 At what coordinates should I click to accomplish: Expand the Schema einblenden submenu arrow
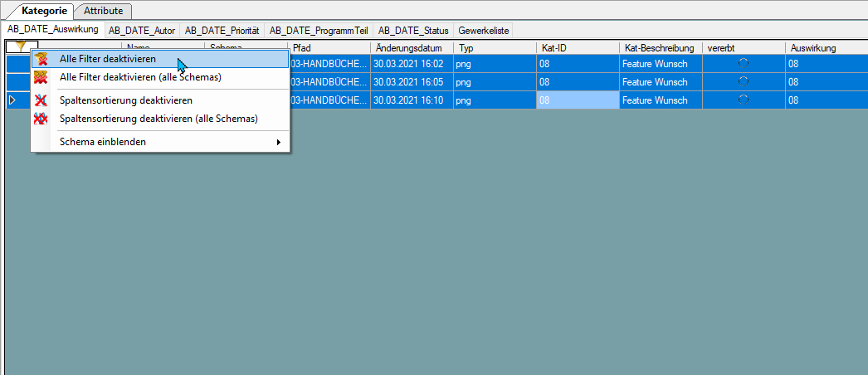[x=279, y=142]
